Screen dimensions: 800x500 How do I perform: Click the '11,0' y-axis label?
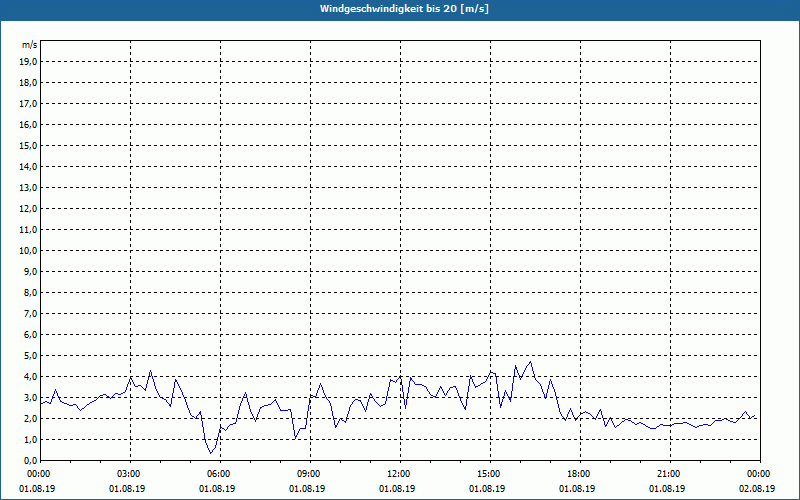tap(28, 230)
